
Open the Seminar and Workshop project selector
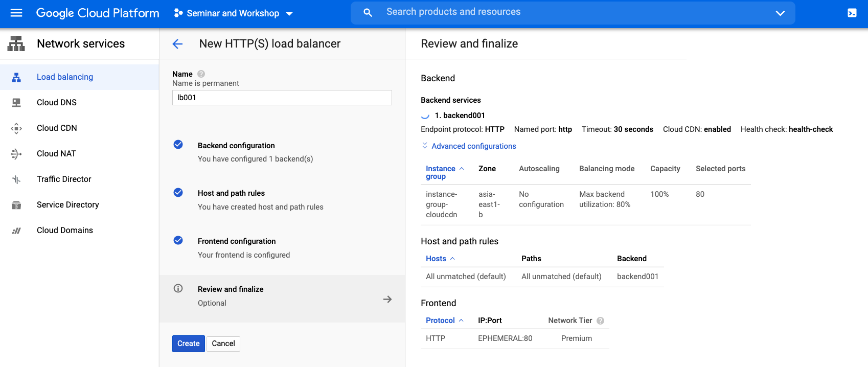234,13
